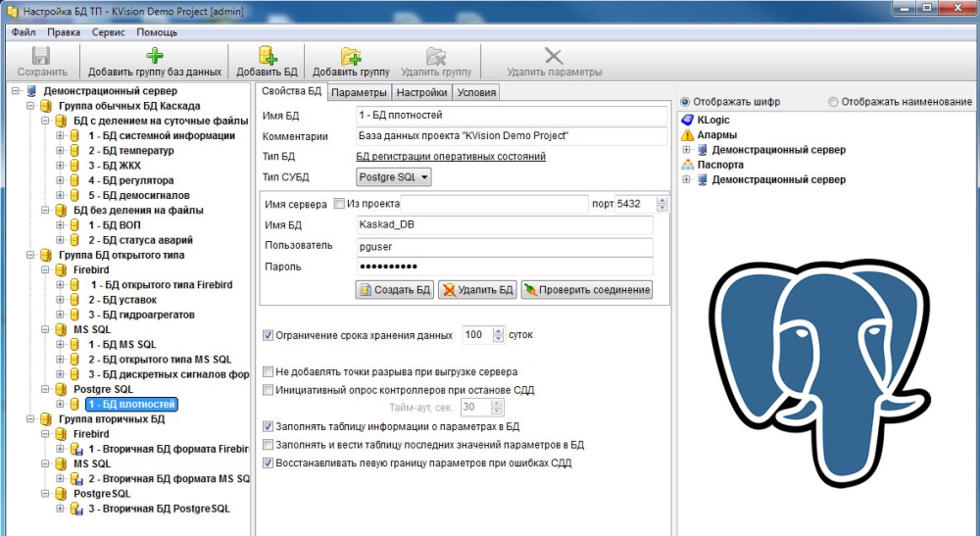Expand the 1 - БД системной информации node
Screen dimensions: 980x536
click(60, 135)
